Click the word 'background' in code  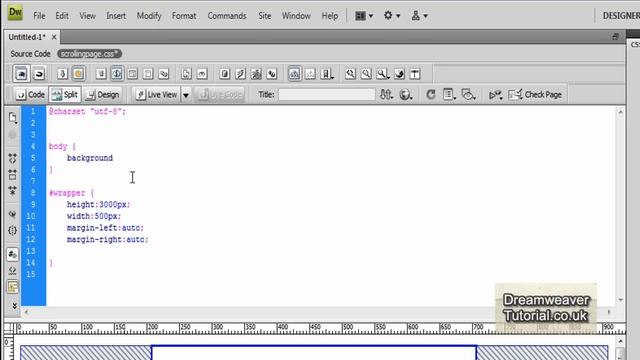tap(90, 158)
